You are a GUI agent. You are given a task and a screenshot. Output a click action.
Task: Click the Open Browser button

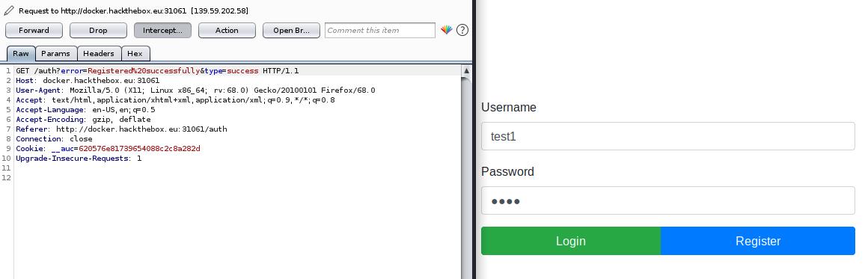point(291,31)
